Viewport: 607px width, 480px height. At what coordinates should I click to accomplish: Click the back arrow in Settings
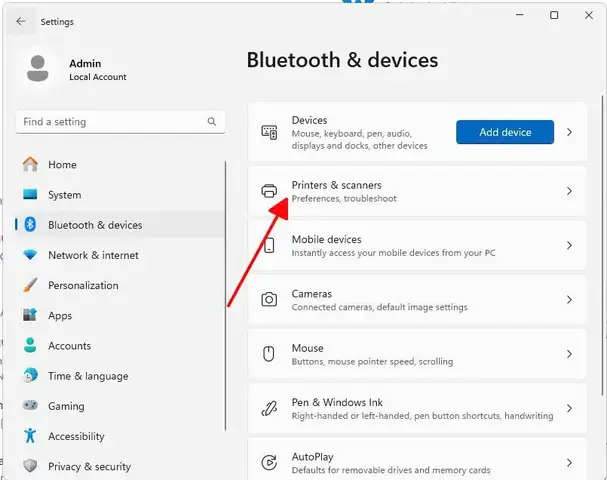point(21,22)
